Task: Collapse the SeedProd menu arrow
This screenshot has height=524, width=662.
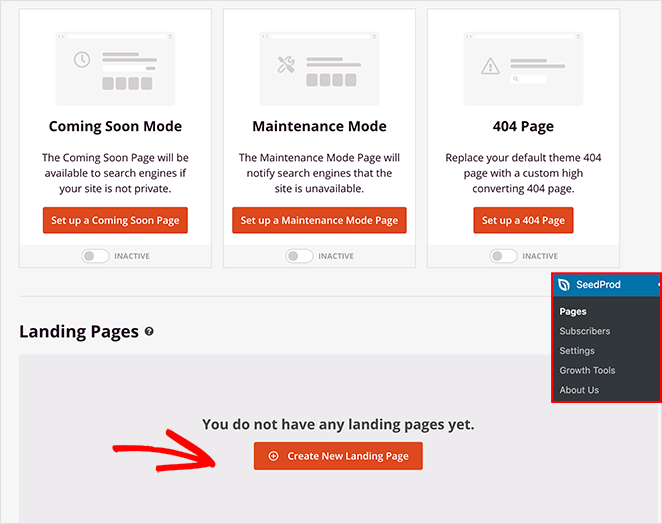Action: pyautogui.click(x=657, y=286)
